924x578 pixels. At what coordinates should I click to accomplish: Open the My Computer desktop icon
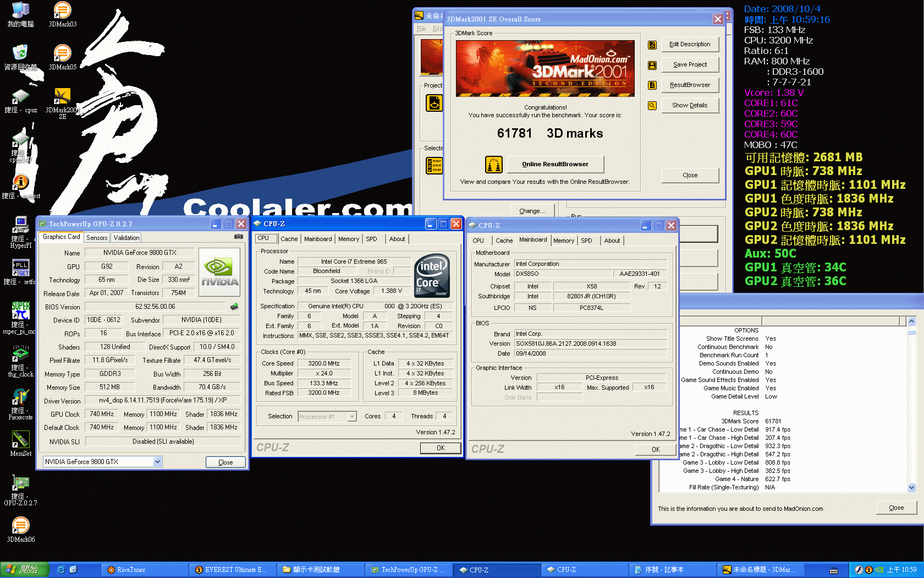click(20, 14)
